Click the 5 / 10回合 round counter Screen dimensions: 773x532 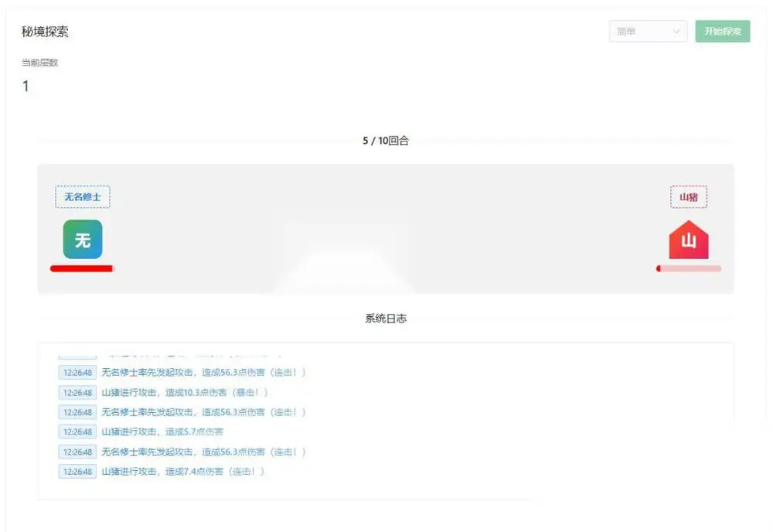(386, 141)
